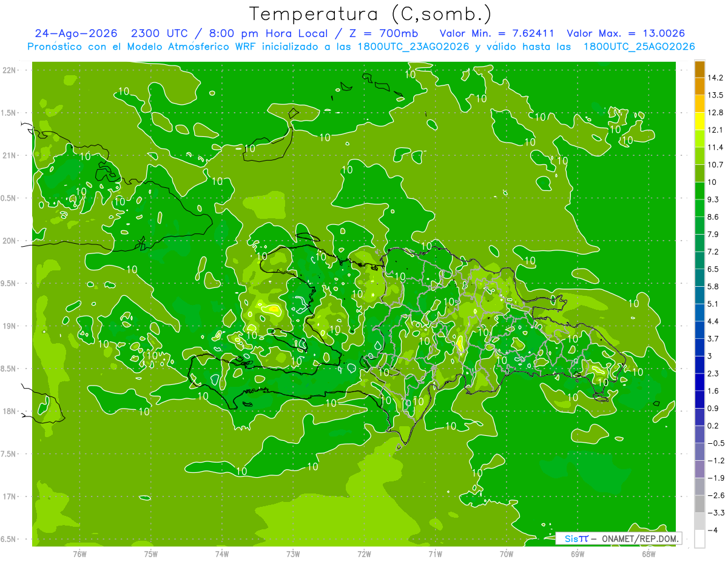Click the "68W" longitude axis label
This screenshot has width=728, height=562.
coord(649,554)
